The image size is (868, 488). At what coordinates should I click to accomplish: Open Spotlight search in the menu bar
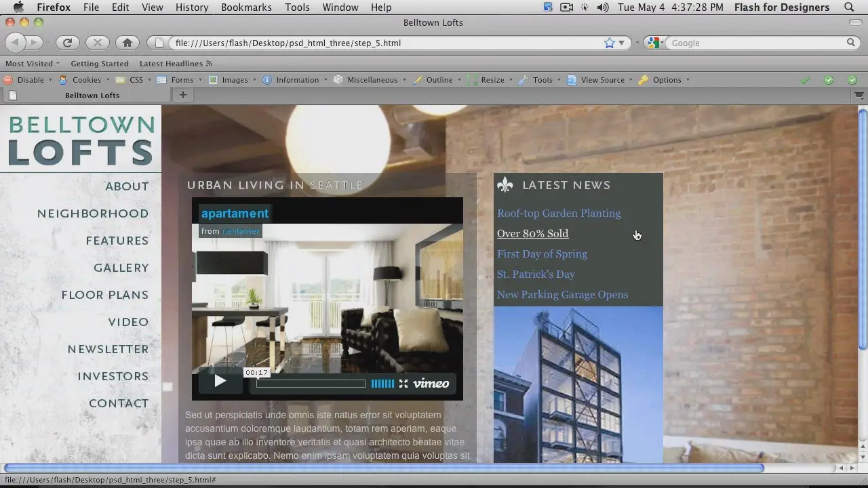point(849,7)
